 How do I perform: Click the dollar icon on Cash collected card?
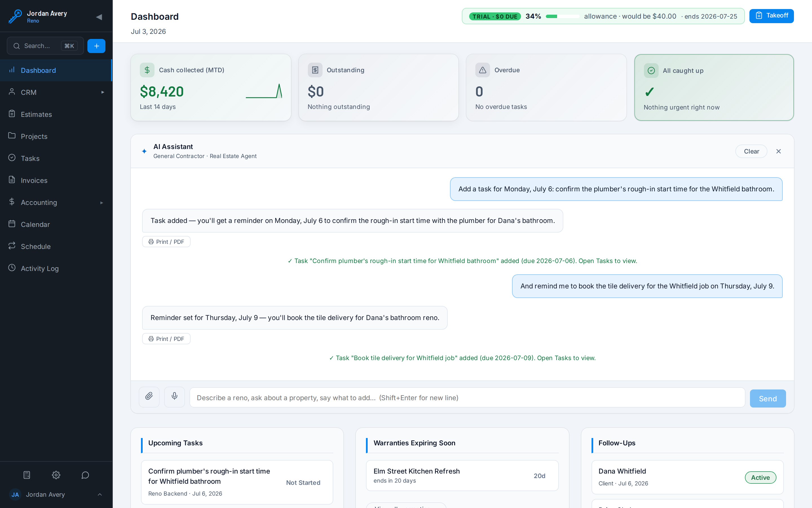(147, 70)
